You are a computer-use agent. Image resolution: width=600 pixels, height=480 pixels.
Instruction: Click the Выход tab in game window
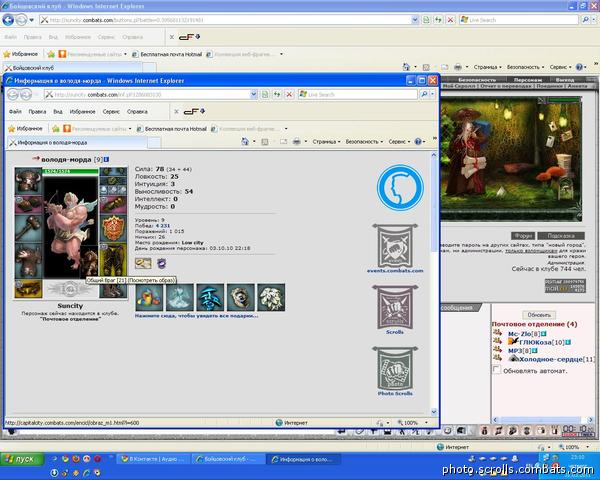click(x=565, y=80)
